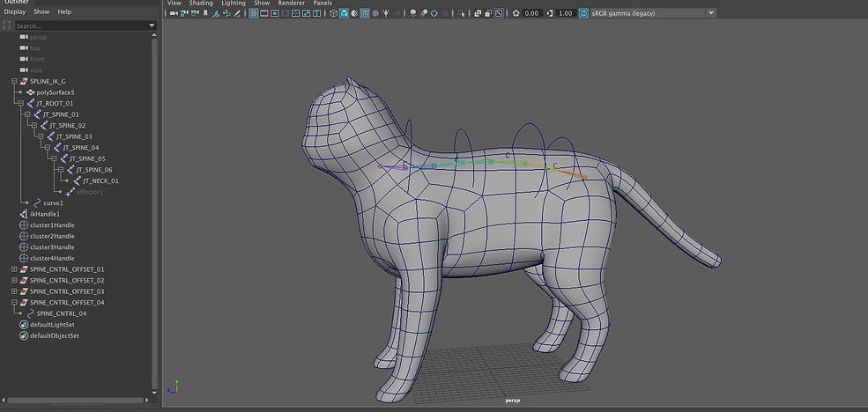Toggle the Film Gate icon

click(x=264, y=13)
